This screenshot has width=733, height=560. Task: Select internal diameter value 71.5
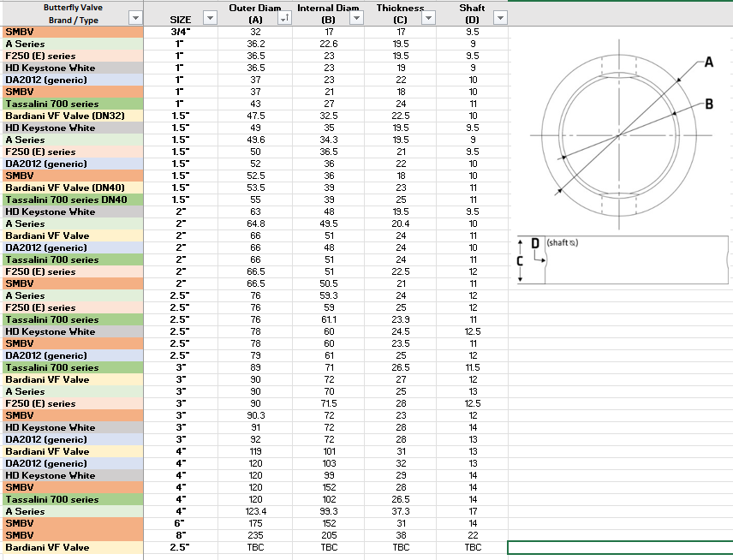point(329,404)
